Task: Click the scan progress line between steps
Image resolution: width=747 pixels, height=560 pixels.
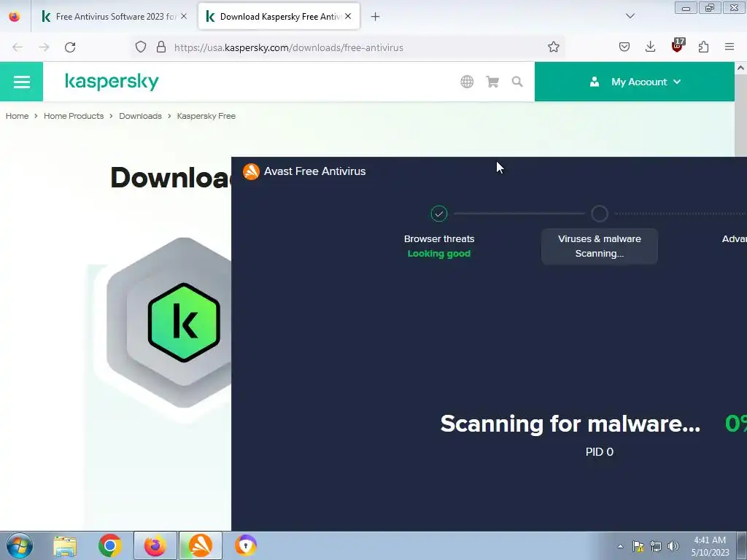Action: click(519, 214)
